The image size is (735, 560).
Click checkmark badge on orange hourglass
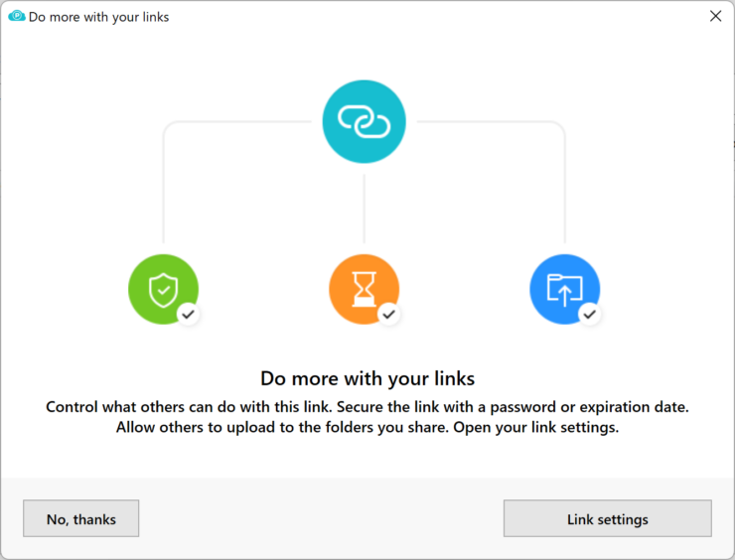click(x=389, y=314)
